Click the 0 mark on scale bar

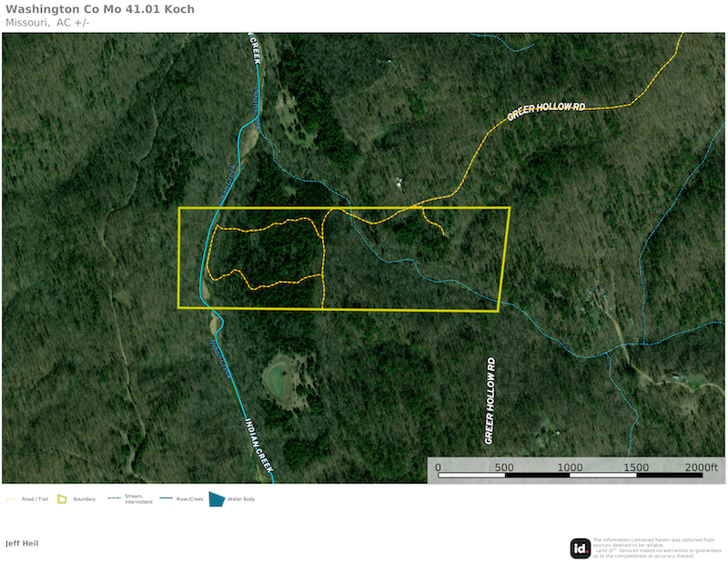click(x=439, y=467)
